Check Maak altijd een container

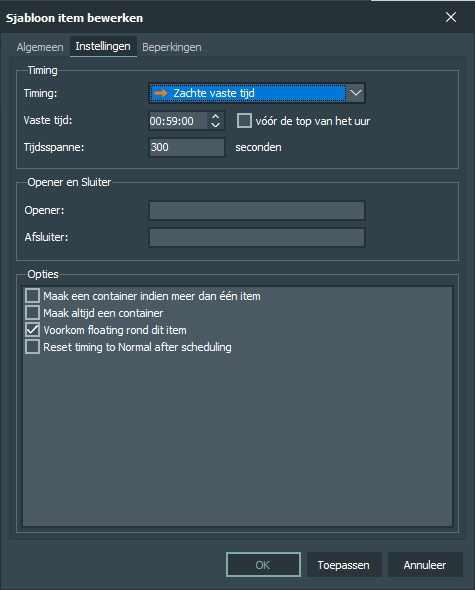click(32, 313)
